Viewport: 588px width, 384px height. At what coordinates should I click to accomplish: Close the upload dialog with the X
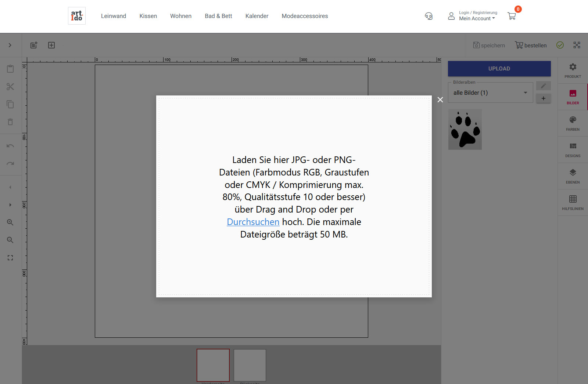440,99
